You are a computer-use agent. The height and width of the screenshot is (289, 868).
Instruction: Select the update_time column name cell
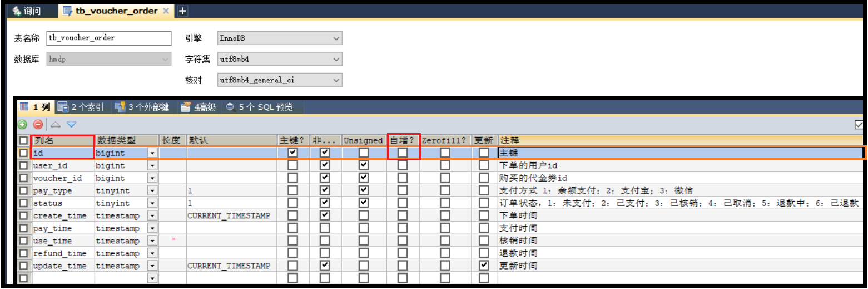pyautogui.click(x=63, y=266)
